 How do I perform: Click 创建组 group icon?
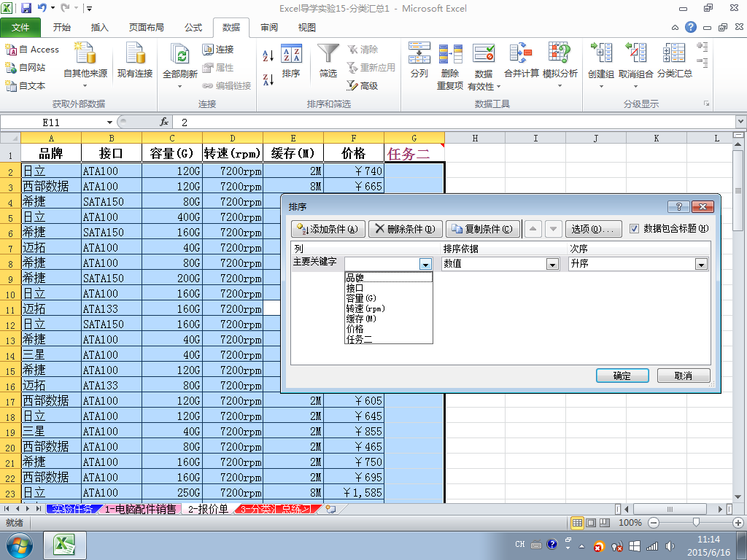pyautogui.click(x=601, y=52)
